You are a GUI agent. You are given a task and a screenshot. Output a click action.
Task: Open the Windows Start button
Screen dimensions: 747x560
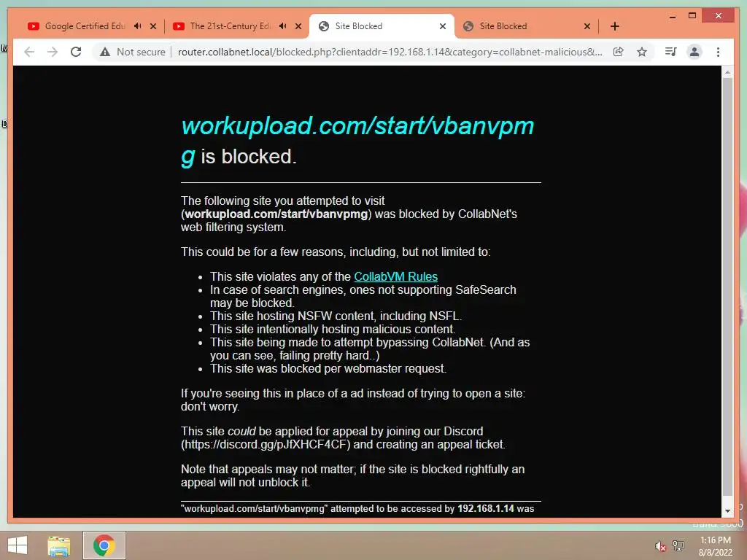[x=18, y=545]
